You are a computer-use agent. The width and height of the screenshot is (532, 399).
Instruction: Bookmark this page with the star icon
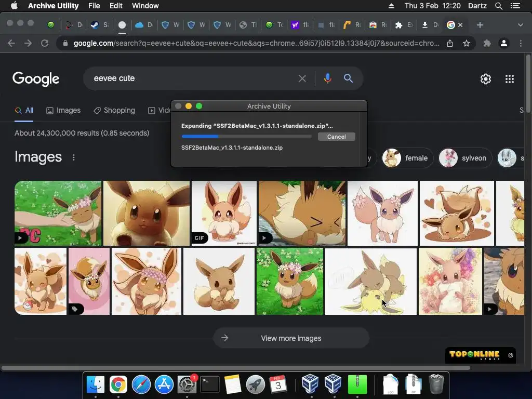point(467,43)
